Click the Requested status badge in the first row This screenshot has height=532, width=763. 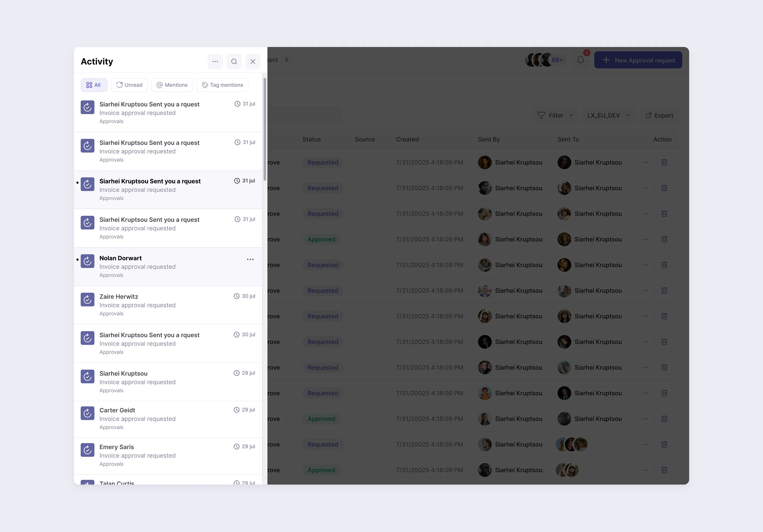pos(323,162)
